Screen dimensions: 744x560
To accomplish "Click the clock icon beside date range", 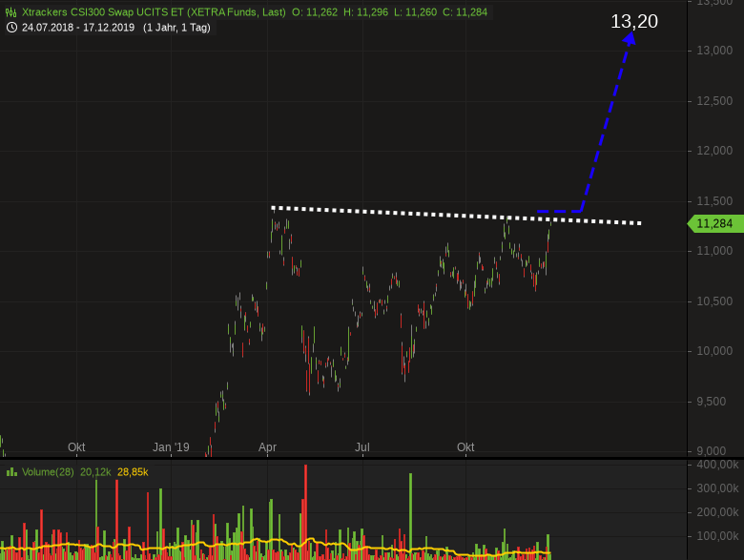I will [x=11, y=28].
